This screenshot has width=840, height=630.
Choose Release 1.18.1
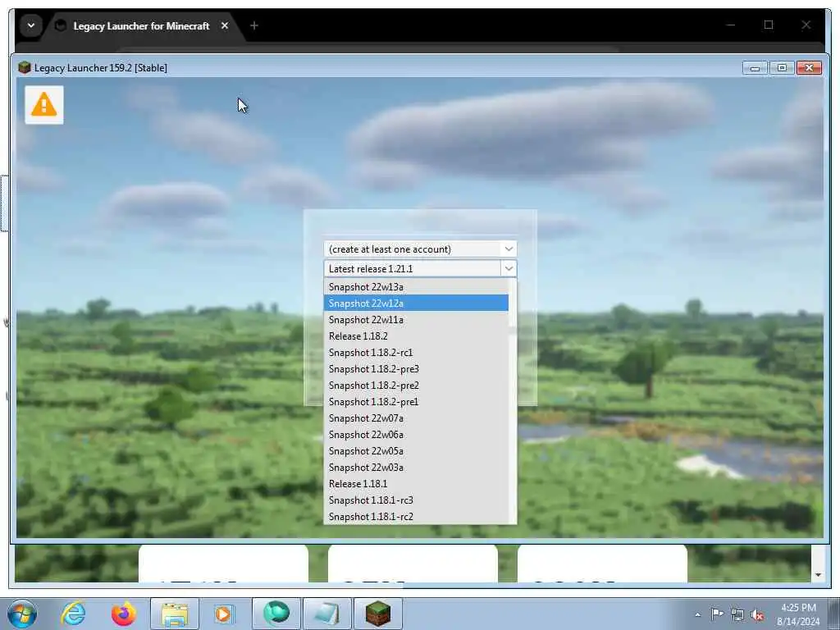[416, 484]
